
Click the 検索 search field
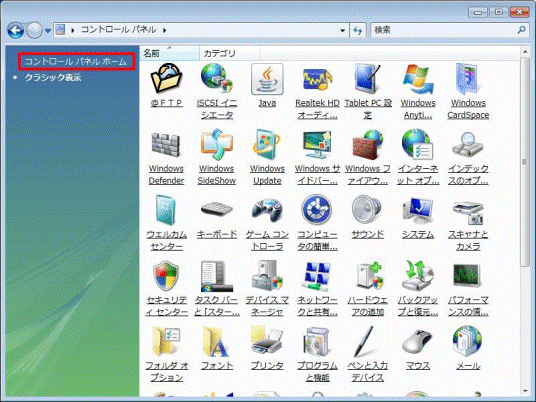(443, 30)
